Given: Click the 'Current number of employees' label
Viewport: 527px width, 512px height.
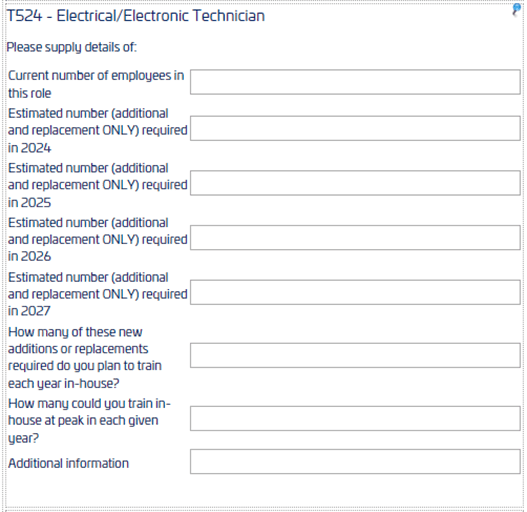Looking at the screenshot, I should coord(96,84).
